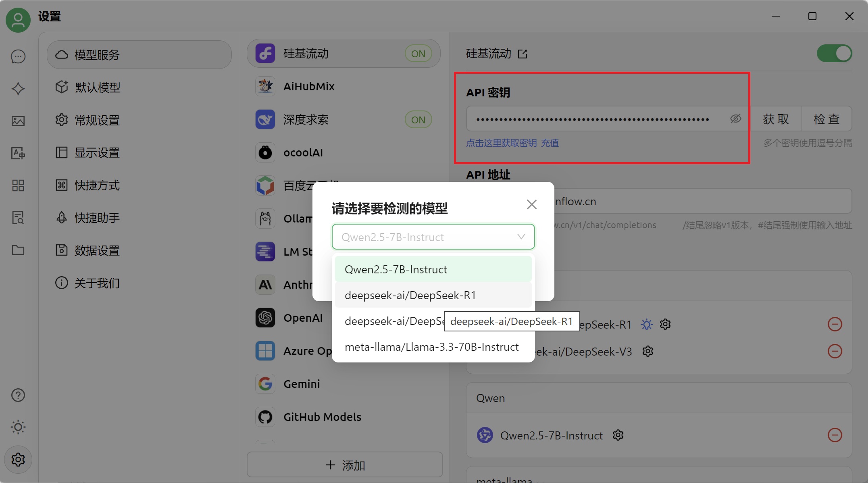The image size is (868, 483).
Task: Open 模型服务 settings section
Action: point(139,54)
